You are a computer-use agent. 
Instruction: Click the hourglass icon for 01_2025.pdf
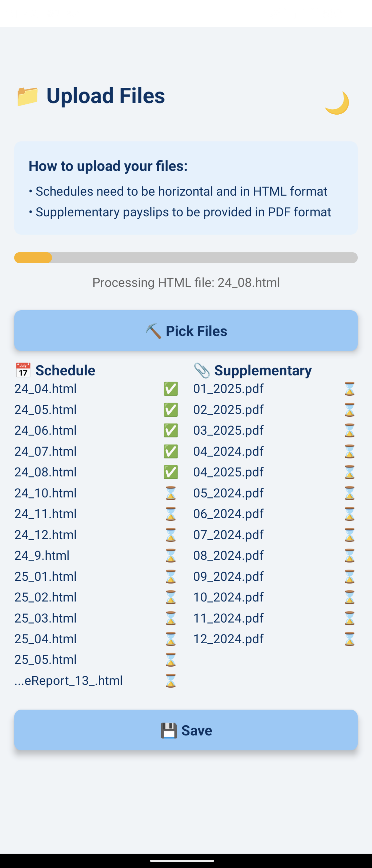(x=349, y=389)
